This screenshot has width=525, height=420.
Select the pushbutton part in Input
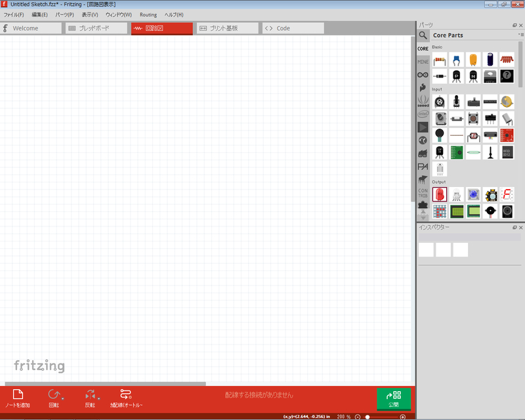473,119
